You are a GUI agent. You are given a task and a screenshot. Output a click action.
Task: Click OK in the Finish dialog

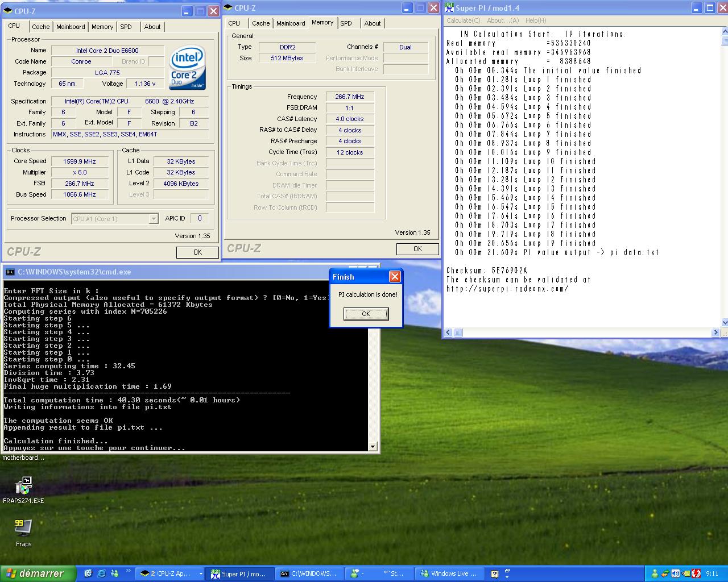coord(366,314)
